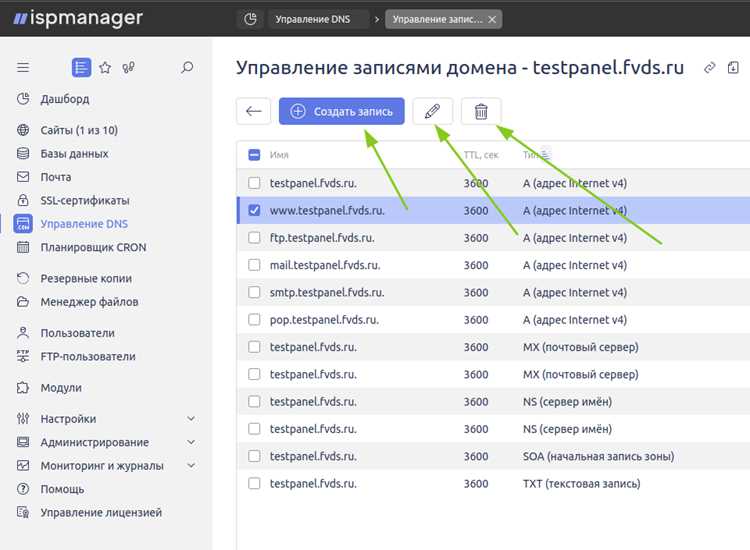Open SSL-сертификаты menu item
The height and width of the screenshot is (550, 750).
[85, 200]
